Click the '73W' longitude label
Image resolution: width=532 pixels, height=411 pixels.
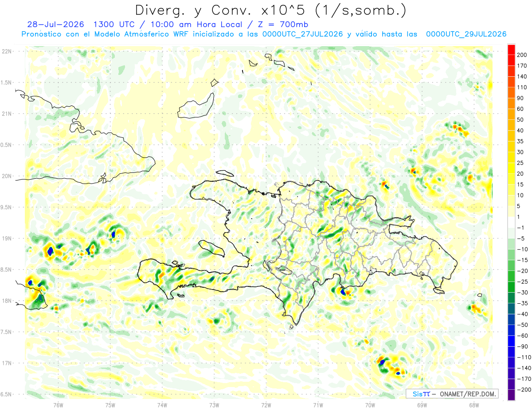coord(214,405)
